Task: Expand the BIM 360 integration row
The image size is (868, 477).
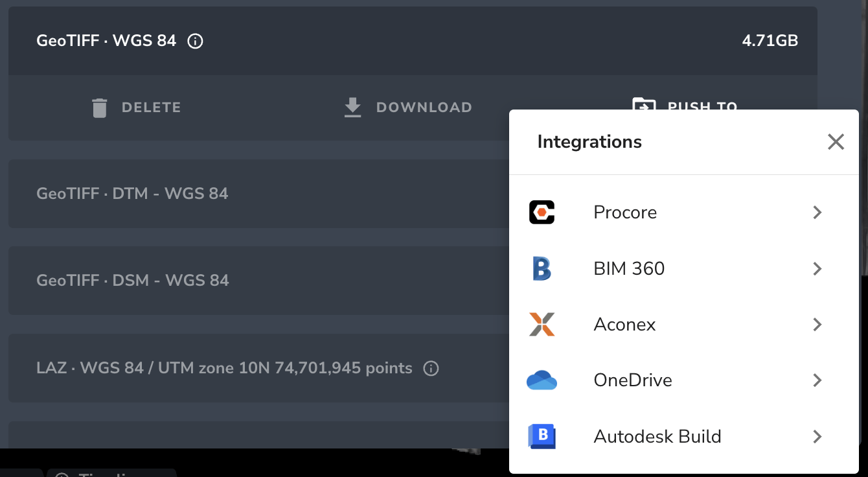Action: (817, 268)
